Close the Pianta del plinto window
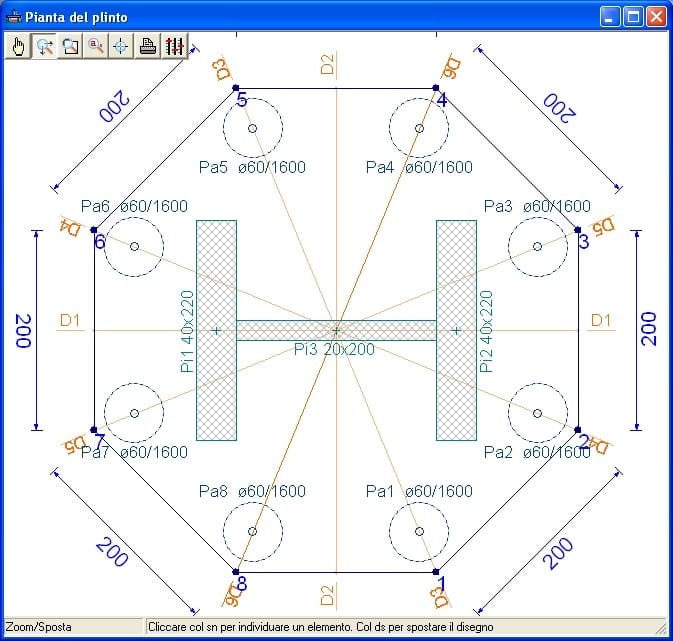 tap(655, 17)
